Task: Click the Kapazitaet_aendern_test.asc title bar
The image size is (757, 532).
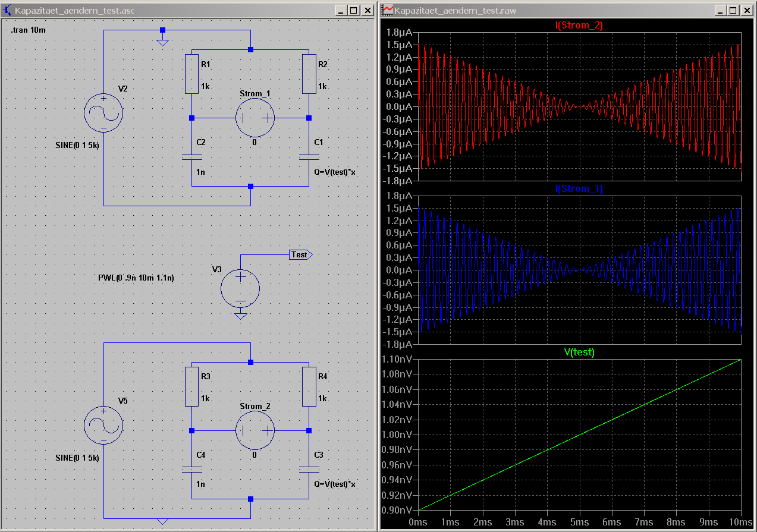Action: 187,10
